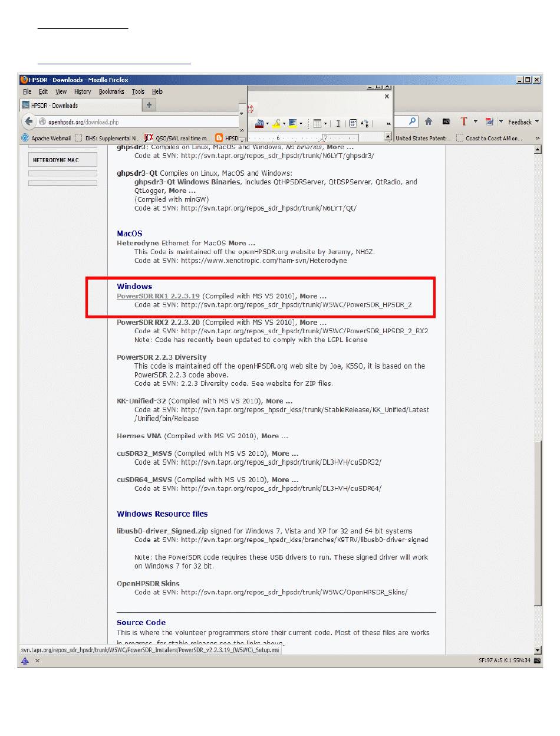
Task: Open the Coast to Coast AM bookmark
Action: tap(489, 138)
